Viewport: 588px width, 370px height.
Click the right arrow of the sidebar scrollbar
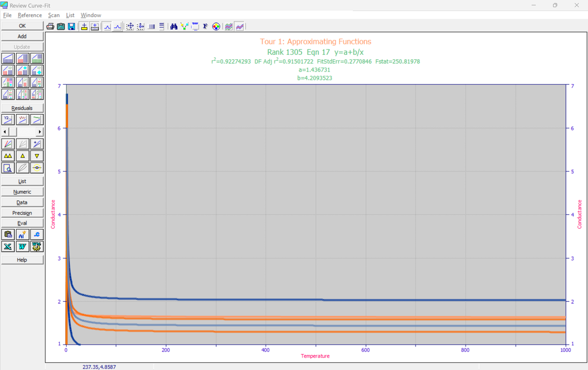[39, 132]
